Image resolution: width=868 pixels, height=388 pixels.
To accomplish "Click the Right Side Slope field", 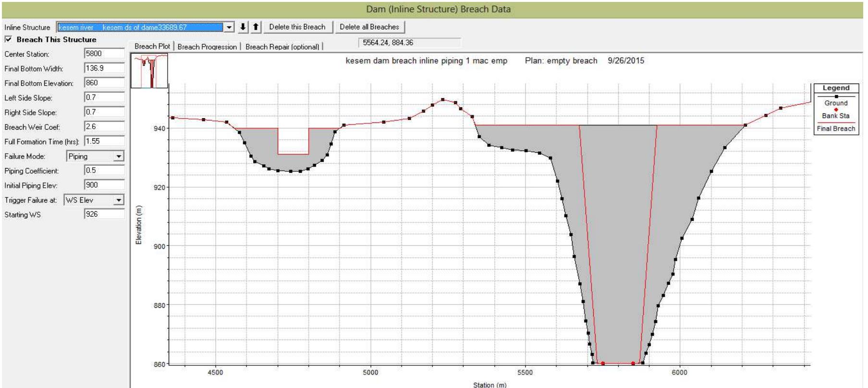I will (104, 112).
